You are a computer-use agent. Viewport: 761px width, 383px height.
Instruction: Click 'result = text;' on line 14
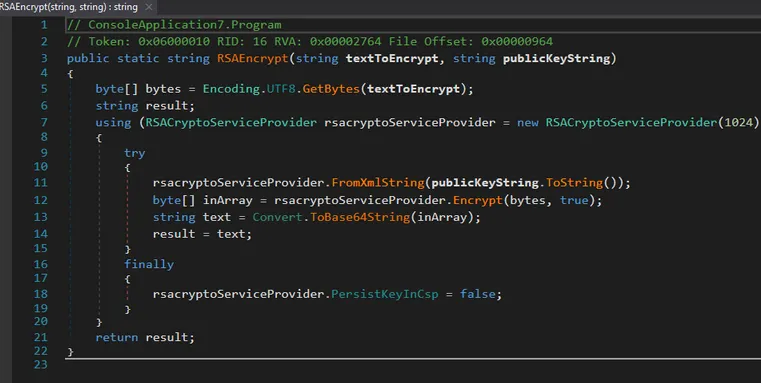pyautogui.click(x=202, y=234)
